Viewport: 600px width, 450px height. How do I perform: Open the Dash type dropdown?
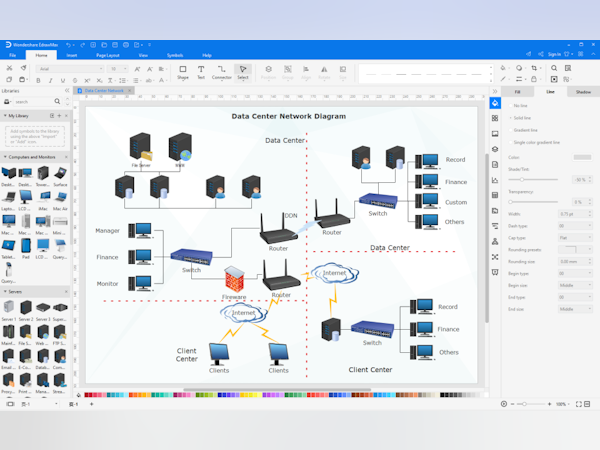tap(575, 226)
